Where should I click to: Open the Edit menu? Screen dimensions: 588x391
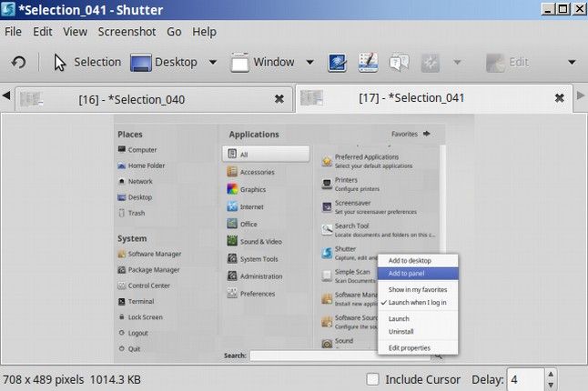pos(43,32)
